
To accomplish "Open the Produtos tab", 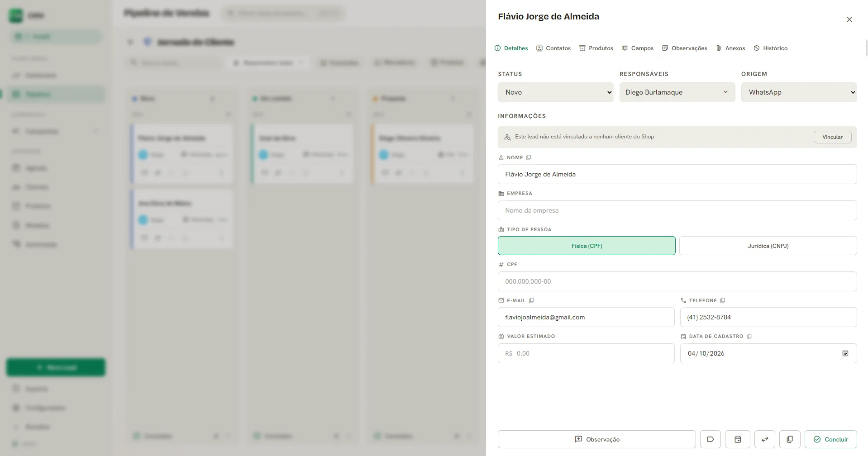I will click(596, 48).
